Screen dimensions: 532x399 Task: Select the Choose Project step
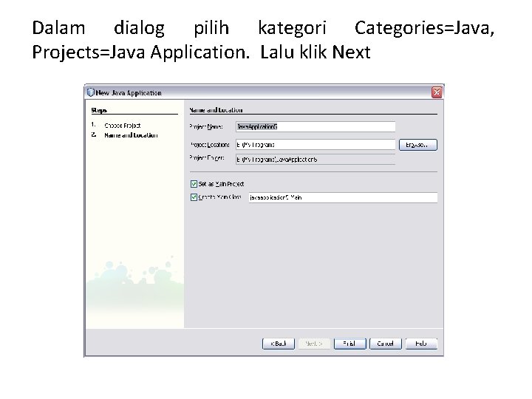tap(123, 126)
